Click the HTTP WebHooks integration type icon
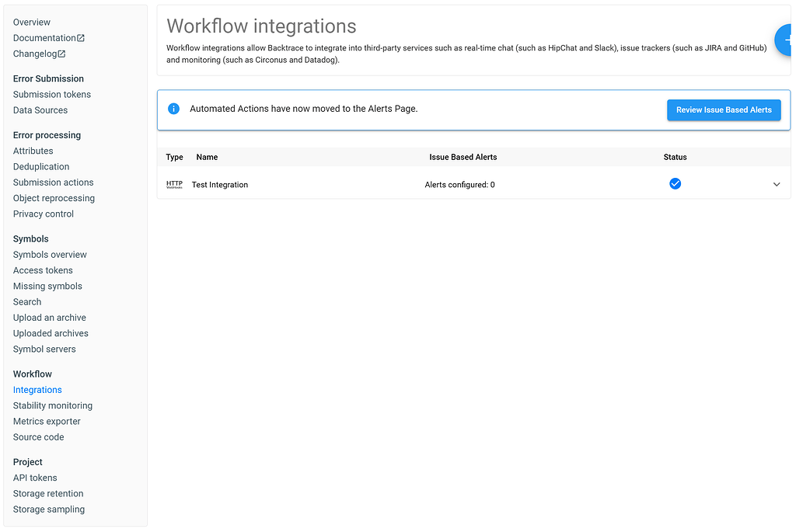 174,184
